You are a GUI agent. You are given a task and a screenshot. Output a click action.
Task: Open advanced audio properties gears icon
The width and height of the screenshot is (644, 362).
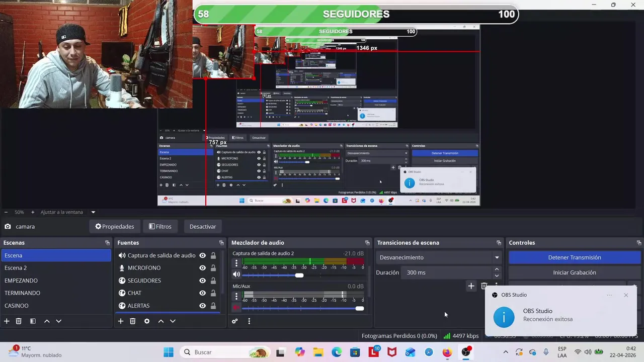234,321
